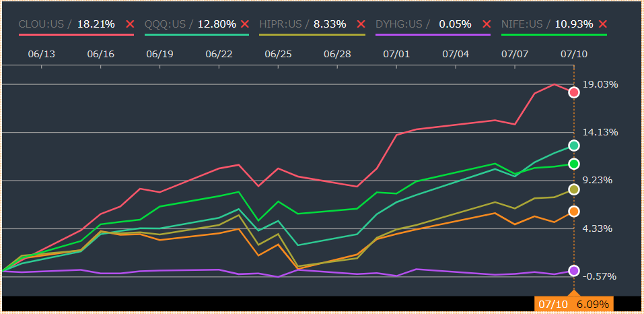
Task: Click the orange 07/10 6.09% tooltip
Action: coord(574,304)
